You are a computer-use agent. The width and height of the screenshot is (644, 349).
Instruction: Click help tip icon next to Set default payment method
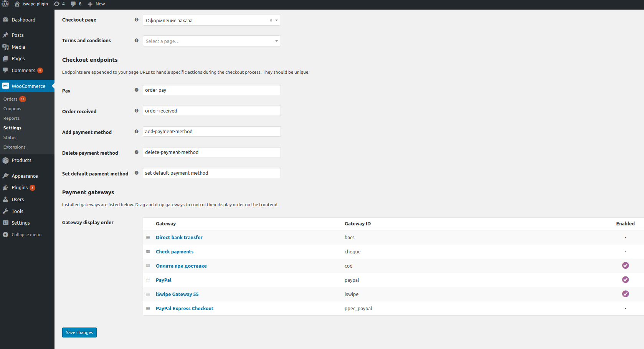[136, 173]
